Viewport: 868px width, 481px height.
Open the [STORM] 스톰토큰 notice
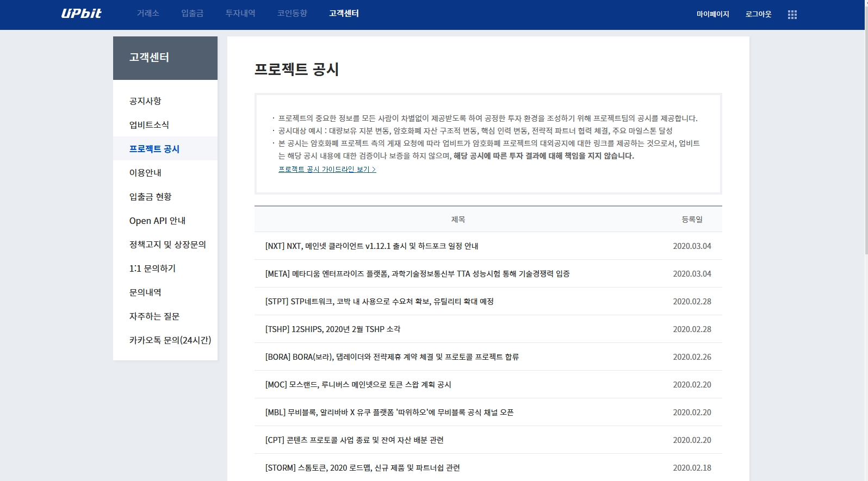pyautogui.click(x=363, y=468)
